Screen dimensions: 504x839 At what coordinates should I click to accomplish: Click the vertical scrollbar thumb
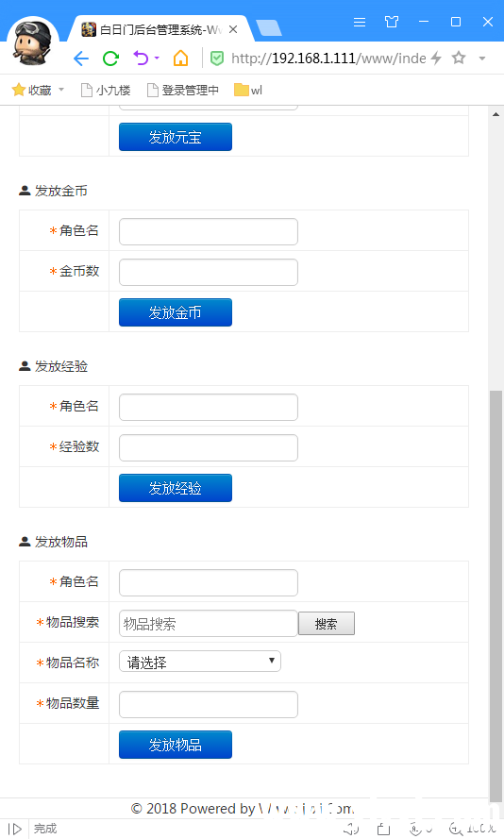point(496,594)
